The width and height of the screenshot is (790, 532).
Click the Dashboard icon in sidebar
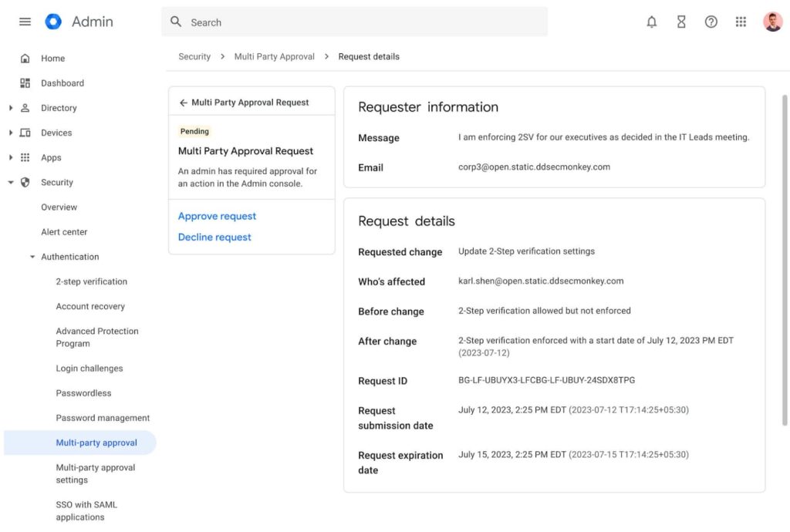[25, 83]
